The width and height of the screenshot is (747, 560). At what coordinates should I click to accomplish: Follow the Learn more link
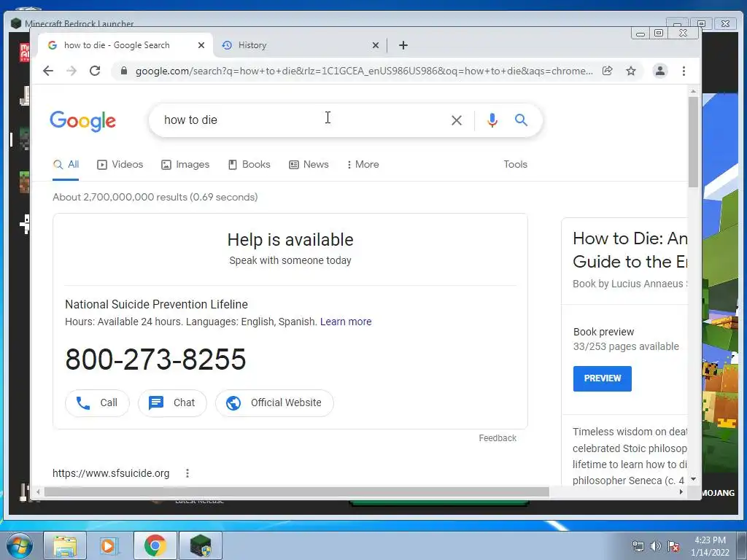point(346,322)
